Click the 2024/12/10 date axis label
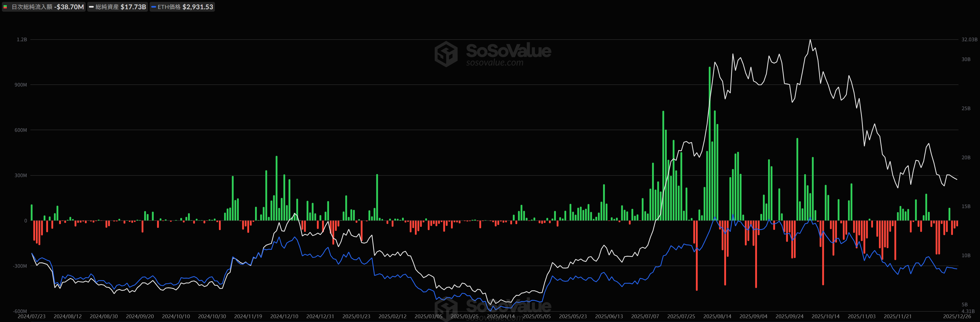This screenshot has width=980, height=322. coord(284,316)
